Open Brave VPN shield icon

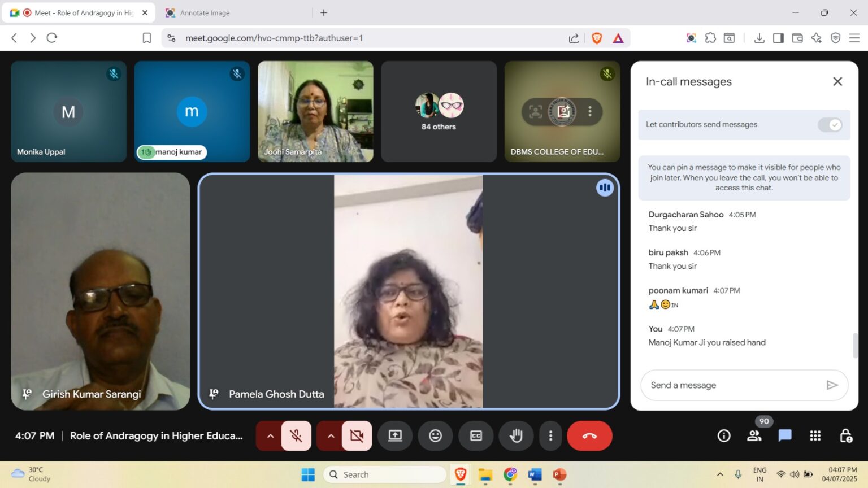(835, 38)
